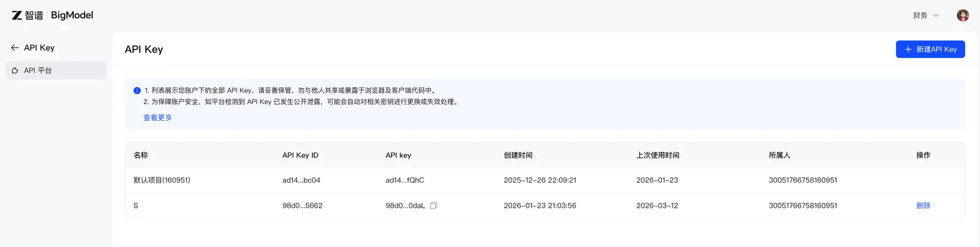Click last used date 2026-03-12

[x=657, y=206]
